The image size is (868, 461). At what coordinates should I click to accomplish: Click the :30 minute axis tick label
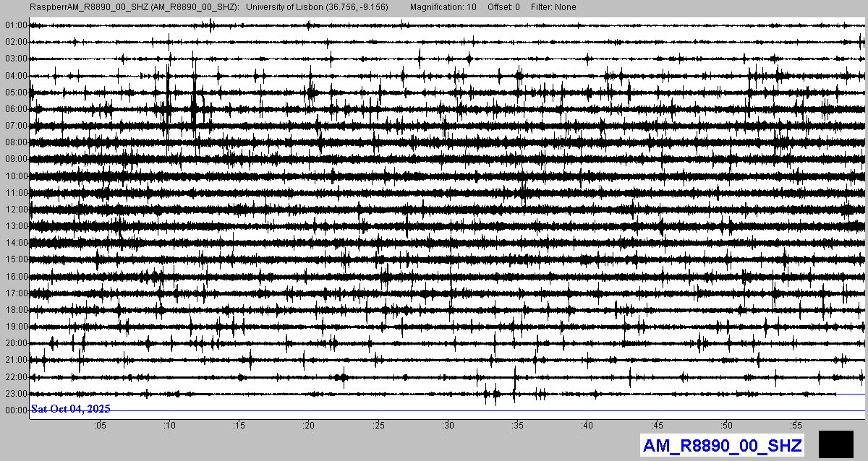448,425
